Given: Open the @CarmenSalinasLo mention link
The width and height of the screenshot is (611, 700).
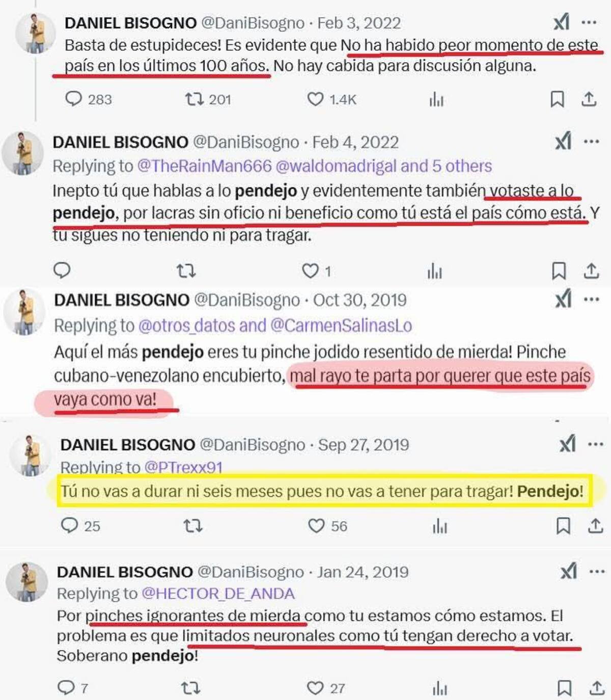Looking at the screenshot, I should [341, 326].
